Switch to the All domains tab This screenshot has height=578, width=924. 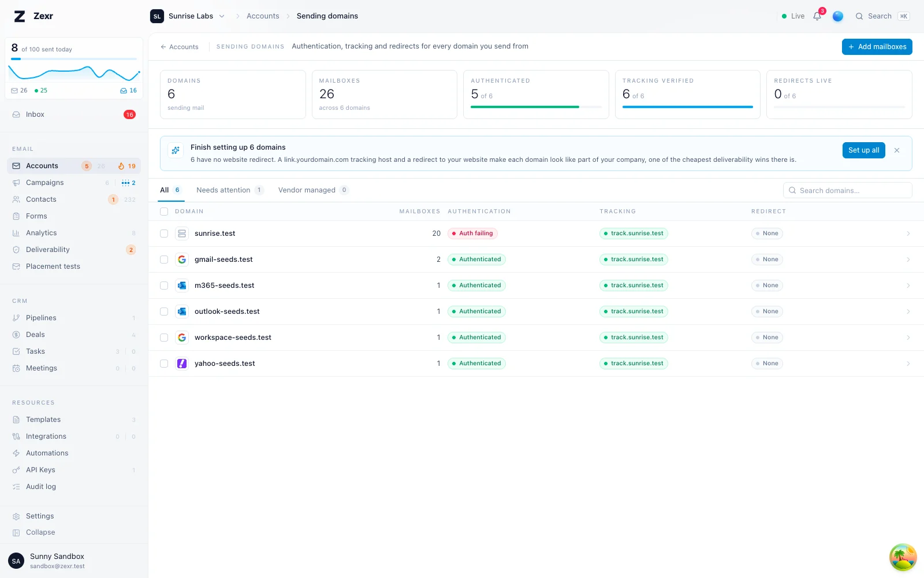pyautogui.click(x=171, y=190)
